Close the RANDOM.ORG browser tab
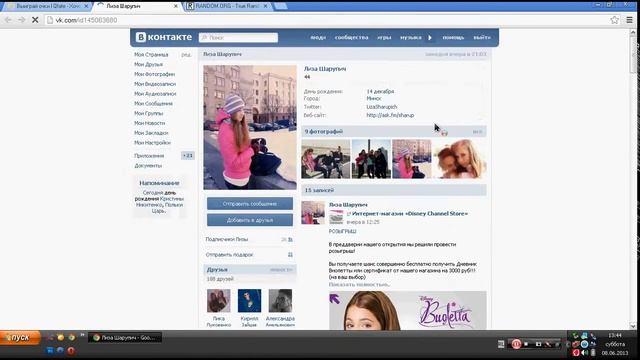This screenshot has width=640, height=360. (266, 6)
